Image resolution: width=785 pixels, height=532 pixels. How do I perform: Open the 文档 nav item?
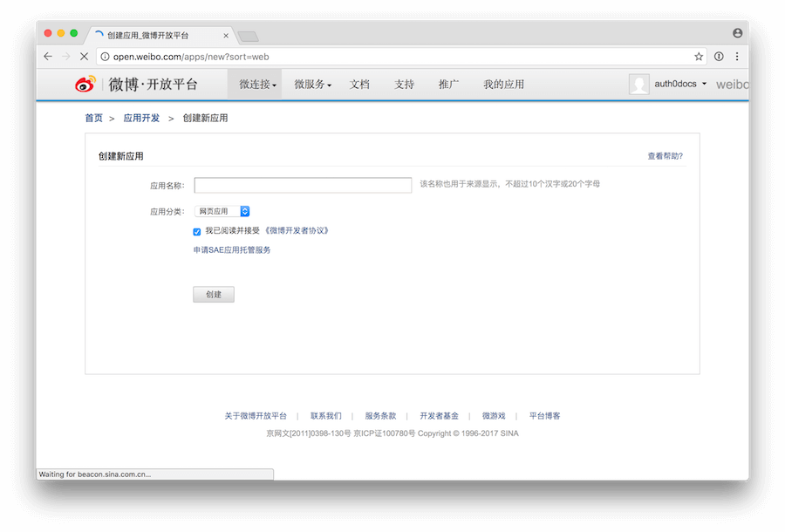click(x=359, y=84)
